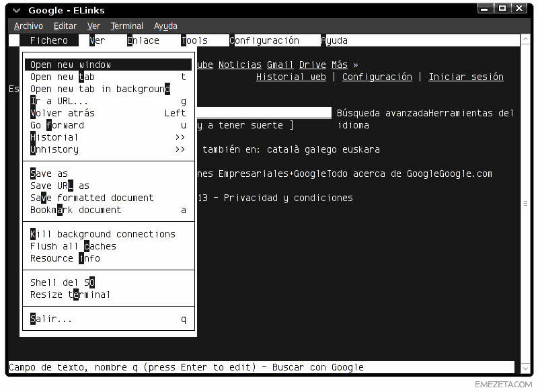
Task: Open the window menu chevron icon
Action: (x=16, y=11)
